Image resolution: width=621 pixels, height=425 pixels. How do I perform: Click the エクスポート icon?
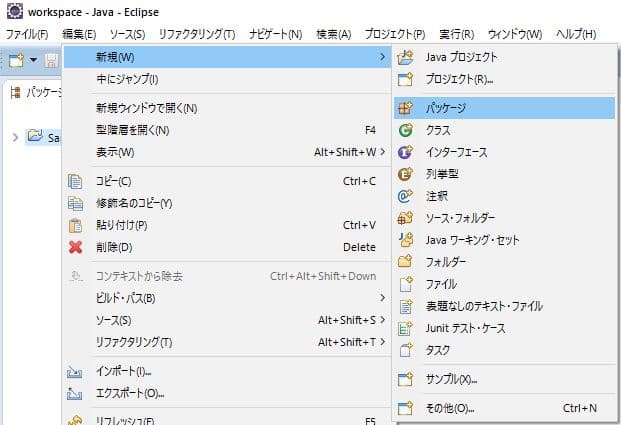click(x=75, y=393)
